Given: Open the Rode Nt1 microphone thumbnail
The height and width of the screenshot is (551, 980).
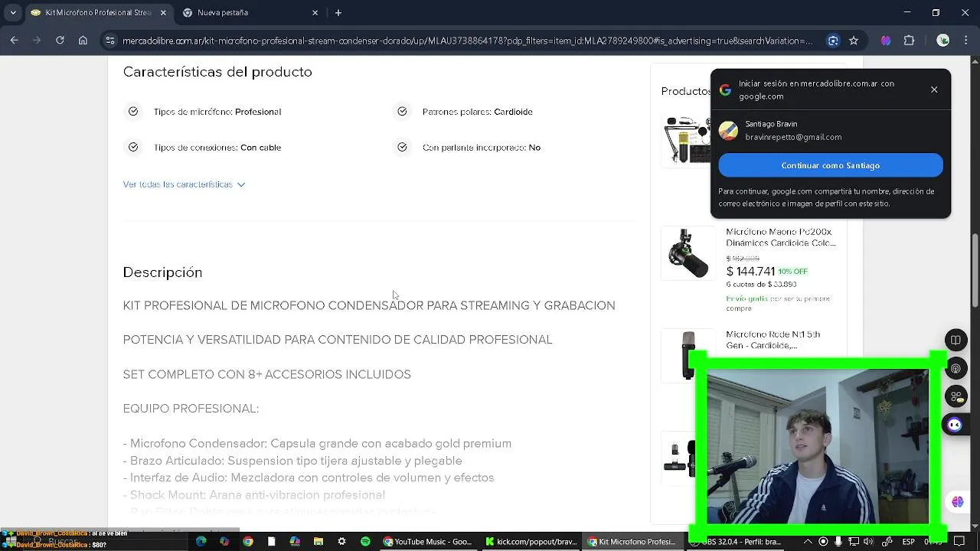Looking at the screenshot, I should (x=688, y=355).
